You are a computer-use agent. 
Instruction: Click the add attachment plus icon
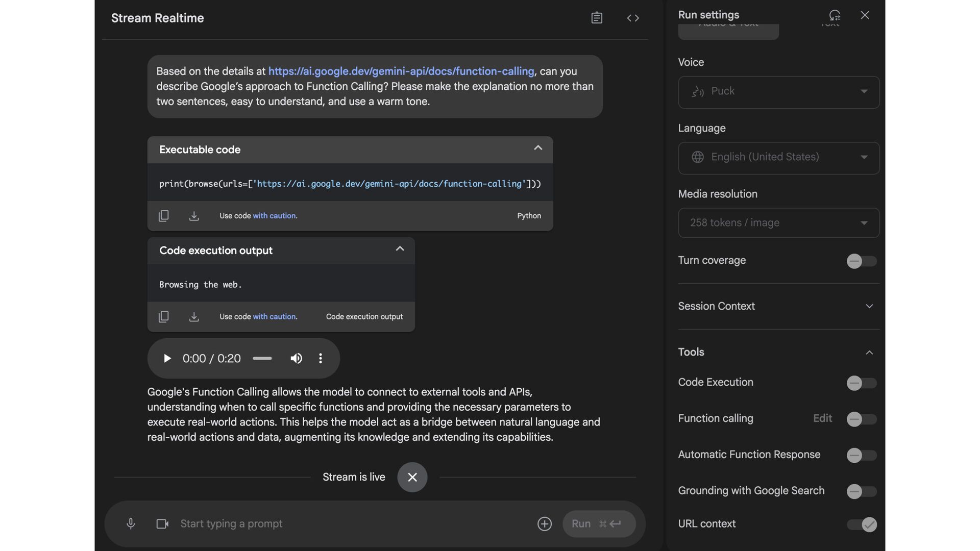pos(544,523)
